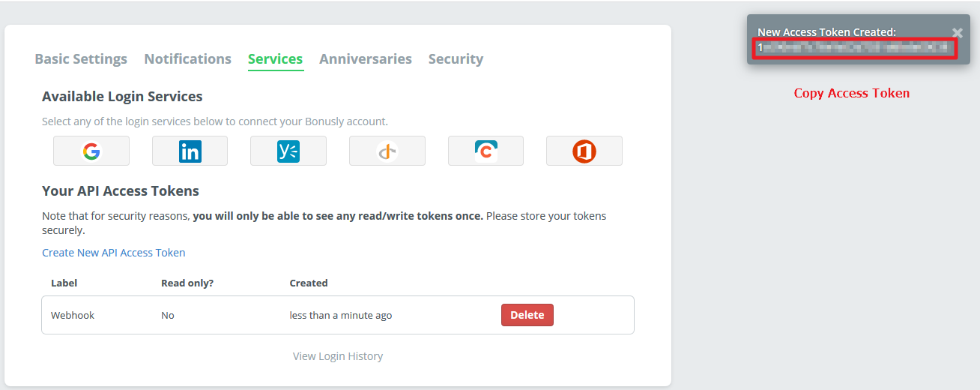This screenshot has height=390, width=980.
Task: Click Create New API Access Token link
Action: (114, 253)
